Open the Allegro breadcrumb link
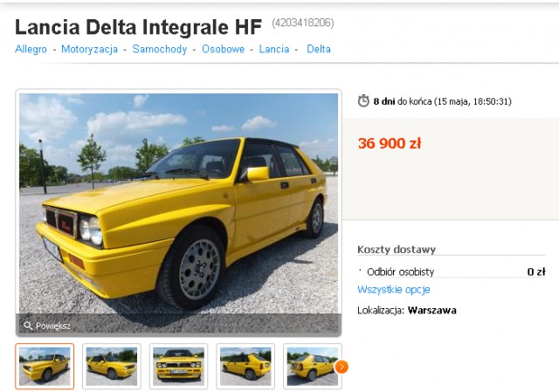This screenshot has height=392, width=559. (x=31, y=49)
